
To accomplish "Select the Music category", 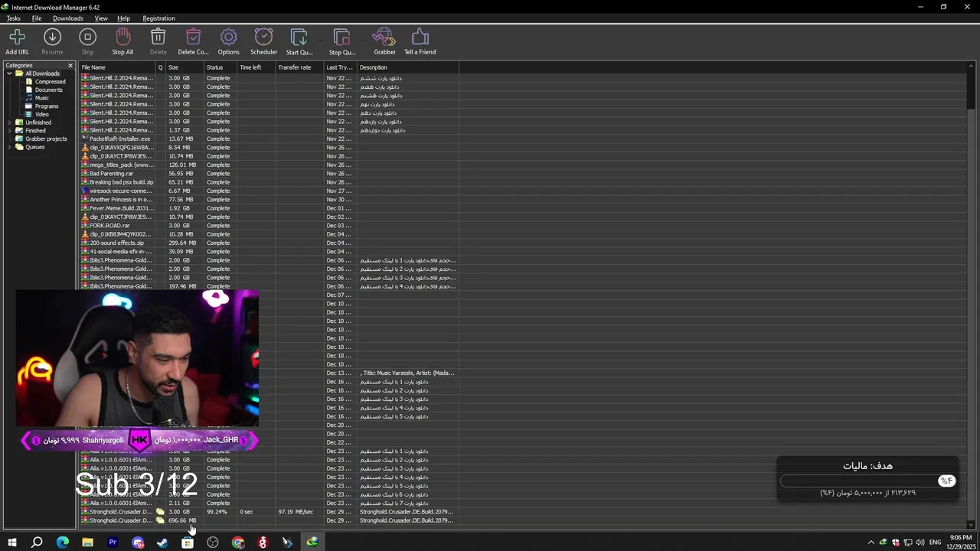I will click(41, 98).
